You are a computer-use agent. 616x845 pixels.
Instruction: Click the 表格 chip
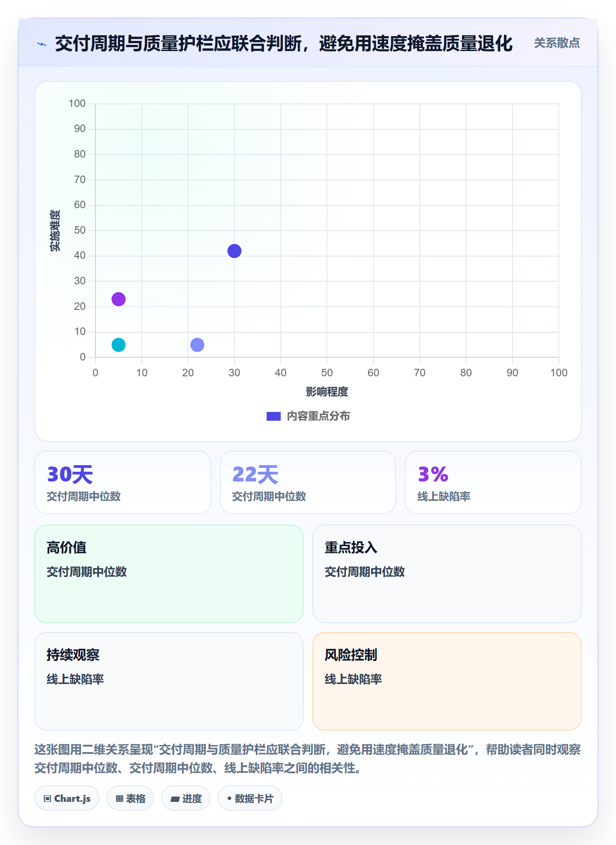coord(130,798)
